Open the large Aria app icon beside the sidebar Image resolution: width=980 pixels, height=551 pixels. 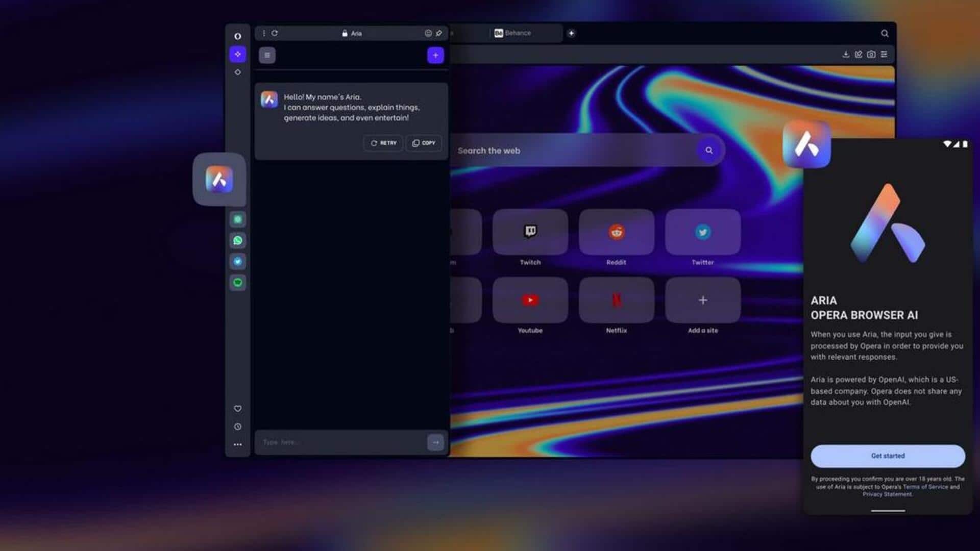point(219,179)
